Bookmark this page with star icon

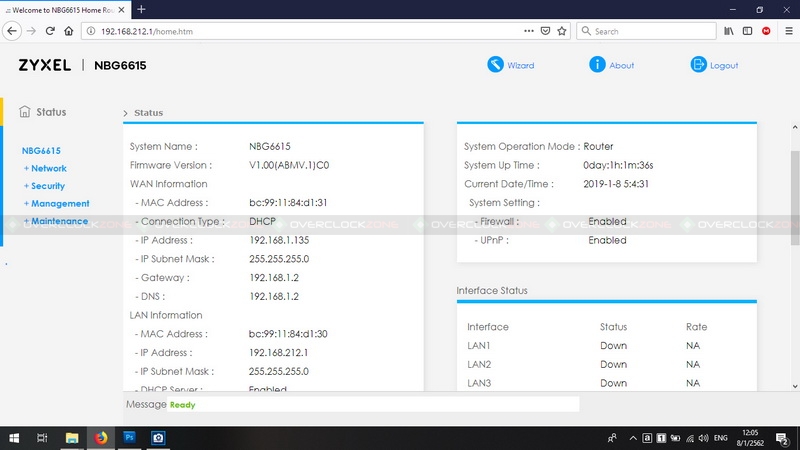pos(562,31)
